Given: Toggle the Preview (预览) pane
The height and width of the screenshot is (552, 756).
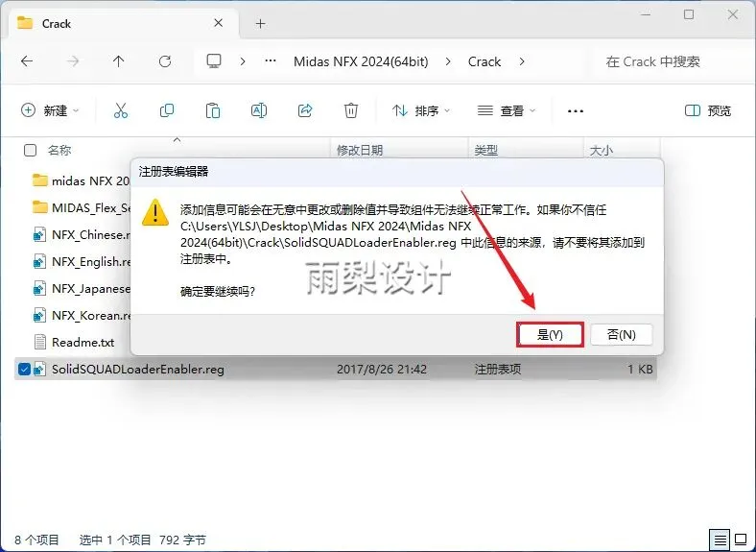Looking at the screenshot, I should [x=708, y=110].
